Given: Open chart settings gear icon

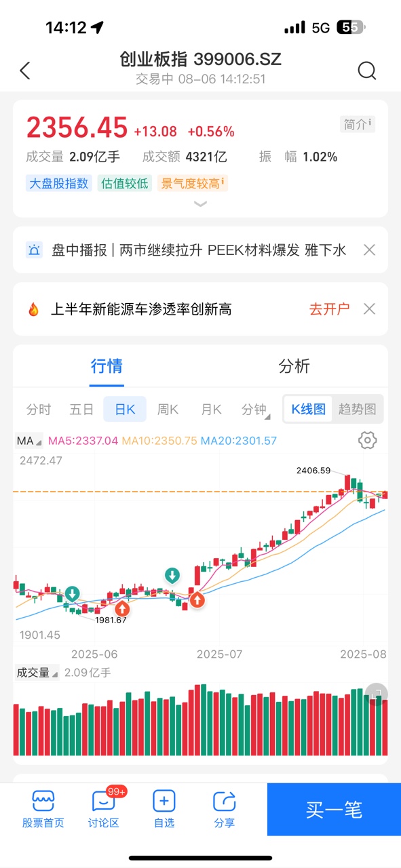Looking at the screenshot, I should click(367, 441).
